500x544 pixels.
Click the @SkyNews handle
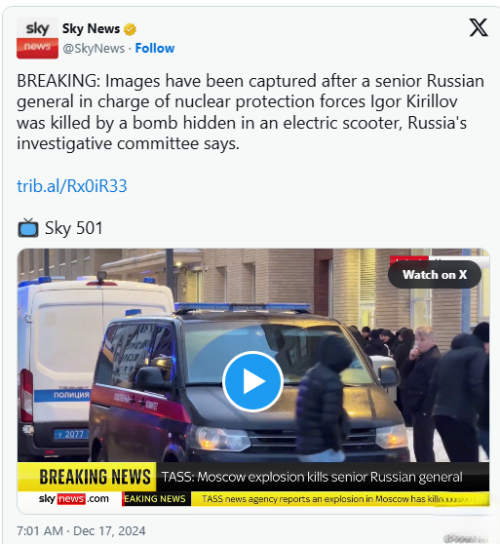tap(93, 49)
